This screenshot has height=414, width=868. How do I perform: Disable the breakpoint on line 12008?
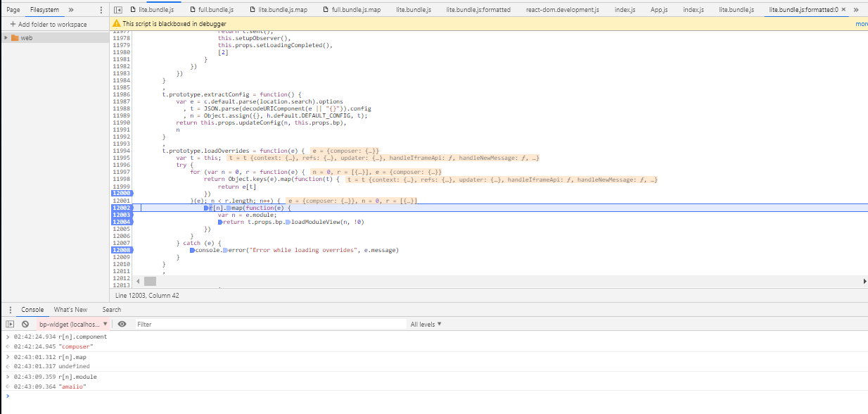121,250
